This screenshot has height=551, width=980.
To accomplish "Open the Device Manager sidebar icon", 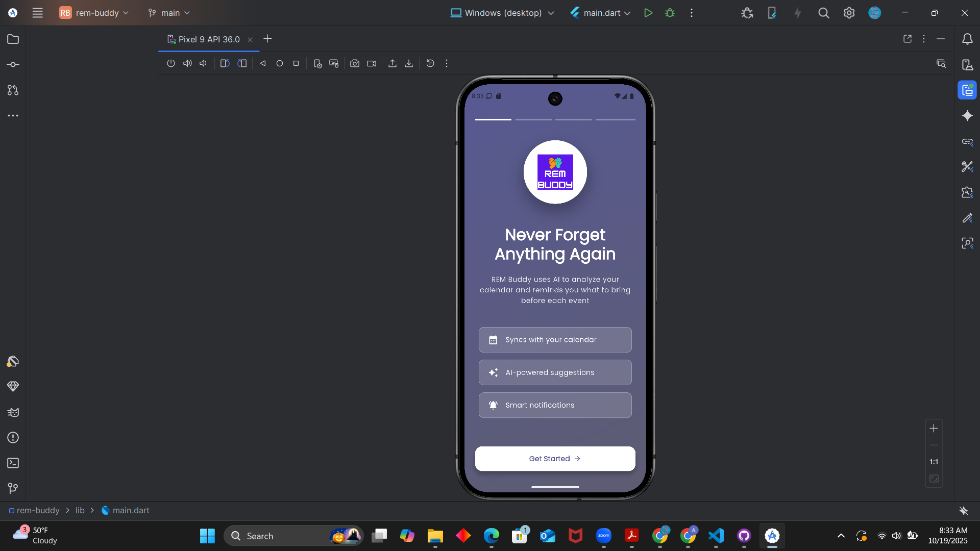I will coord(967,65).
